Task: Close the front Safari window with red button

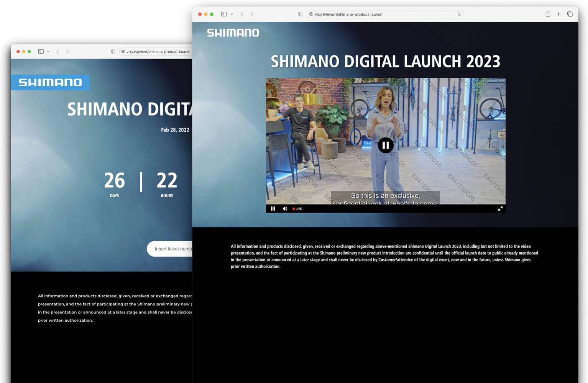Action: tap(200, 14)
